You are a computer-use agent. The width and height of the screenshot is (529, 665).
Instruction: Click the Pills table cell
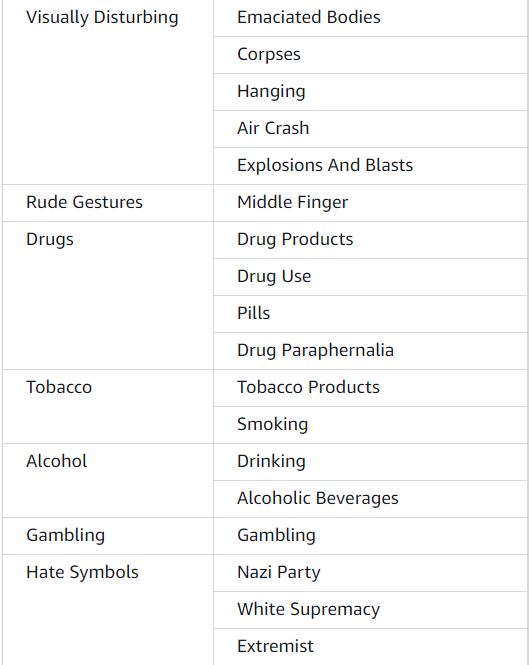coord(370,313)
